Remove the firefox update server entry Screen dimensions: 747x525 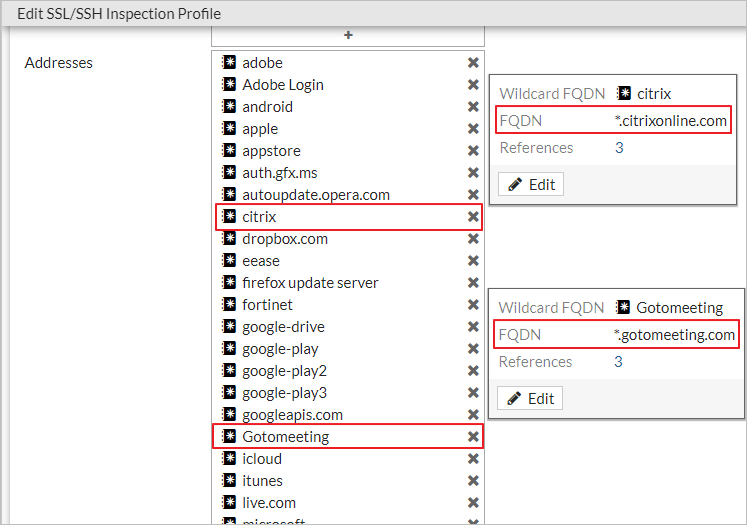tap(473, 283)
